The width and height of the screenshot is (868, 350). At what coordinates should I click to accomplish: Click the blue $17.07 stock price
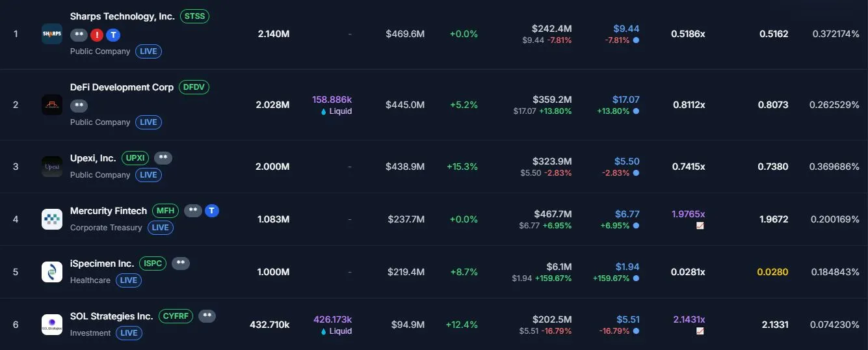[626, 100]
